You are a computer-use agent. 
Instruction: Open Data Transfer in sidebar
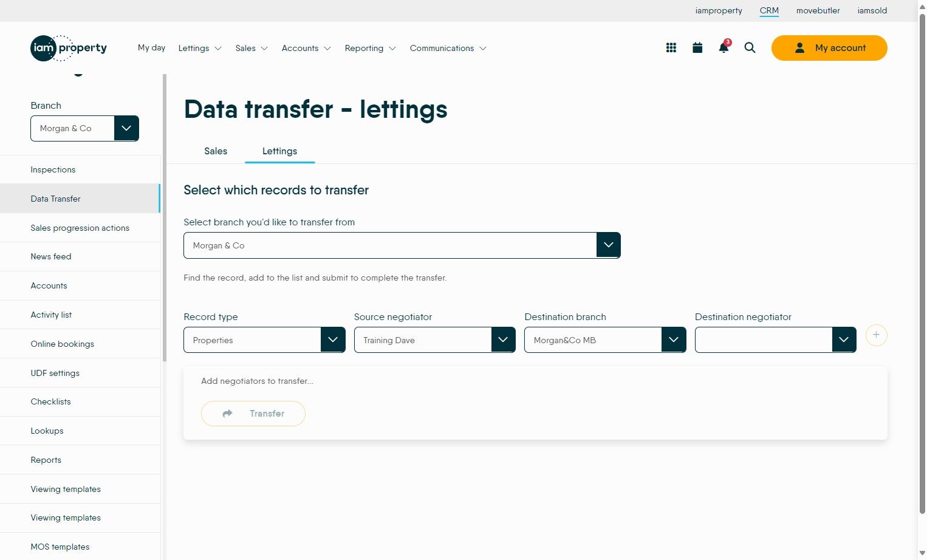(x=80, y=199)
